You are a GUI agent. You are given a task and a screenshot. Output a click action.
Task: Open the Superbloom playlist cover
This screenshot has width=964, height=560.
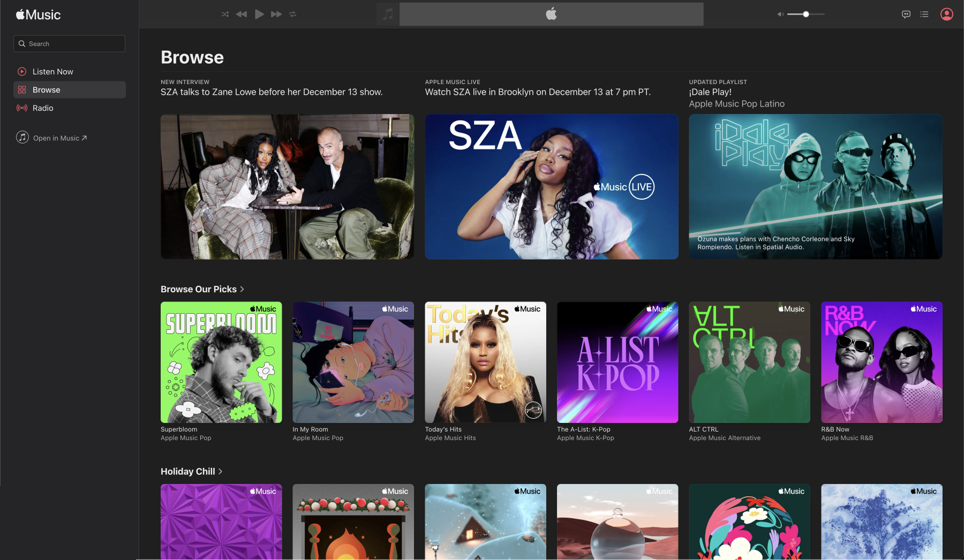pyautogui.click(x=221, y=362)
